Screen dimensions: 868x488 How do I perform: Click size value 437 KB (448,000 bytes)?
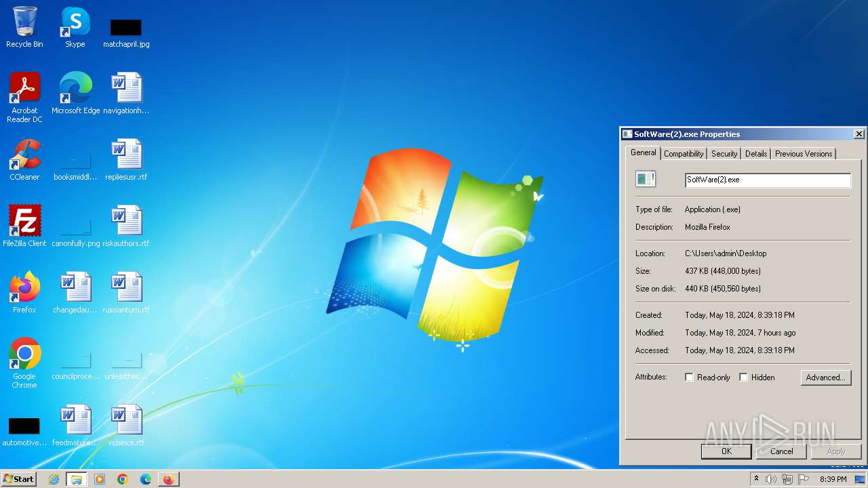click(723, 271)
